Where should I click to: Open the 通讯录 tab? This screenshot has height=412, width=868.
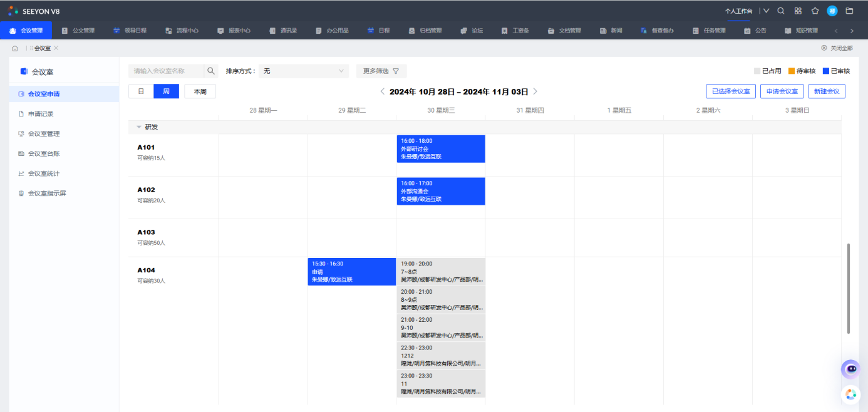click(282, 31)
